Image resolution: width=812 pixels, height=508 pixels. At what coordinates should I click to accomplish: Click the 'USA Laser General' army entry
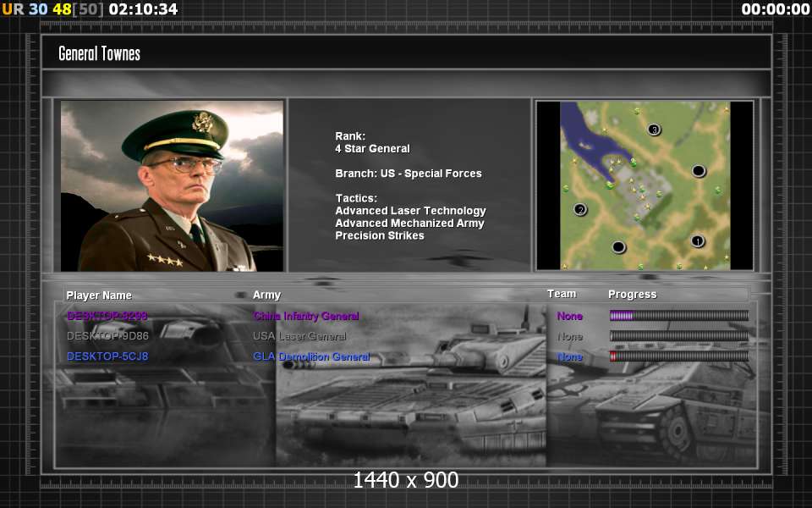pyautogui.click(x=299, y=336)
